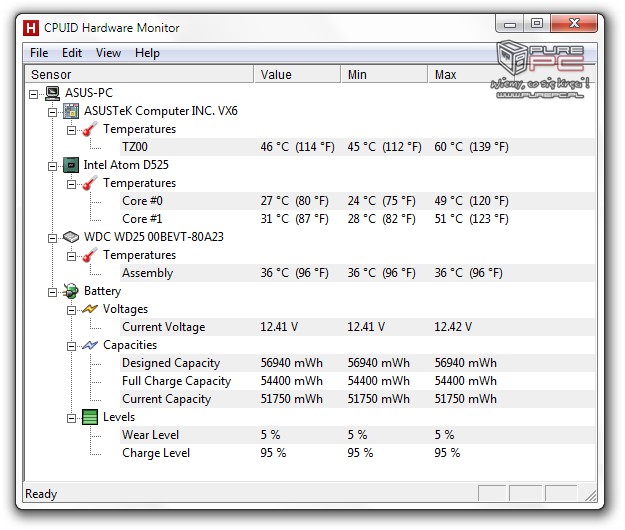Collapse Temperatures under Intel Atom D525

pyautogui.click(x=71, y=184)
